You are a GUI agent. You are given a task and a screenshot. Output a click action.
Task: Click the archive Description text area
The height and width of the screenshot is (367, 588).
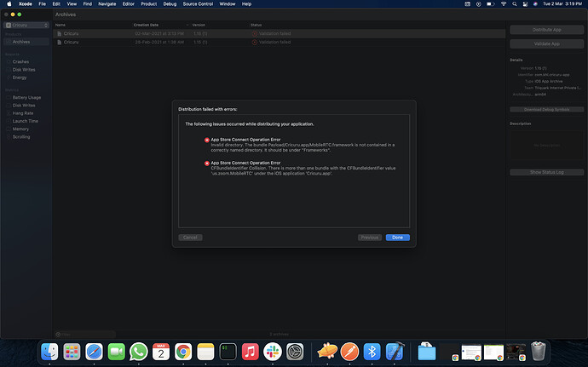546,146
